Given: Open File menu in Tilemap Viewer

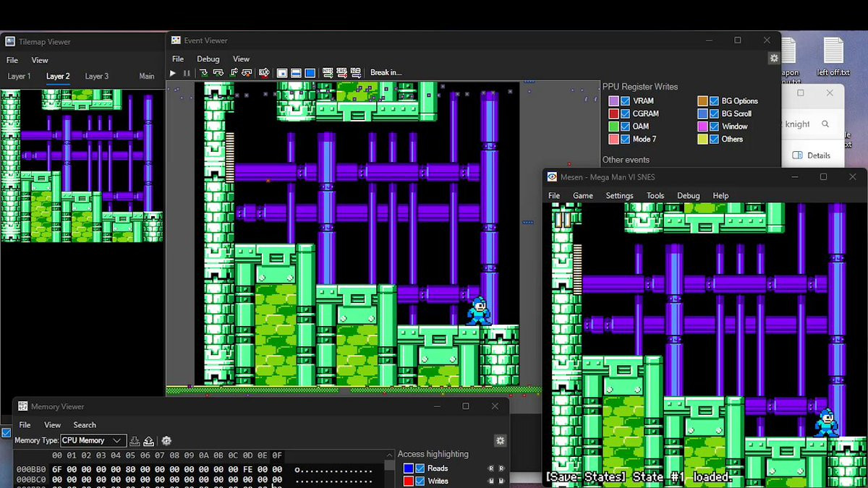Looking at the screenshot, I should pyautogui.click(x=12, y=60).
